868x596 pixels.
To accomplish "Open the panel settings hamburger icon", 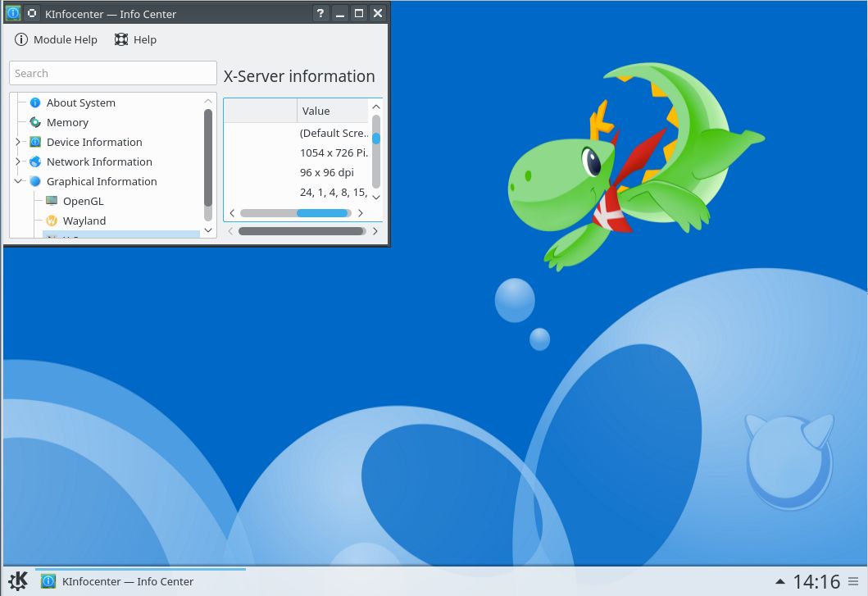I will [x=853, y=581].
